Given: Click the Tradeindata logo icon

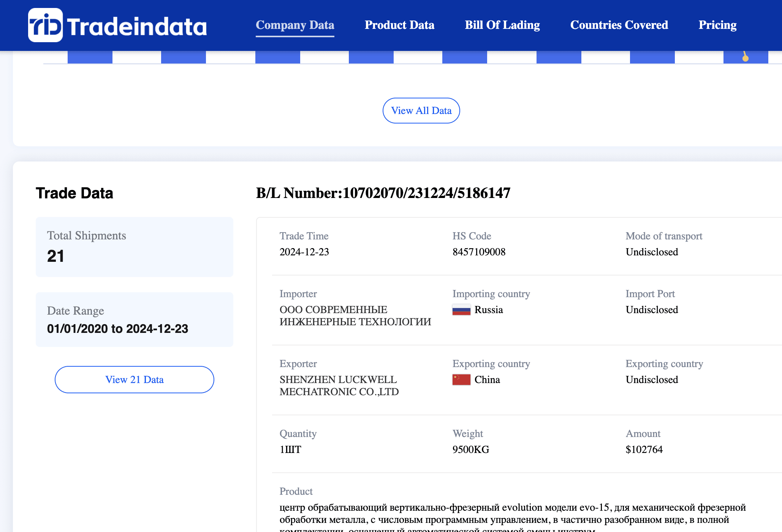Looking at the screenshot, I should (x=45, y=25).
